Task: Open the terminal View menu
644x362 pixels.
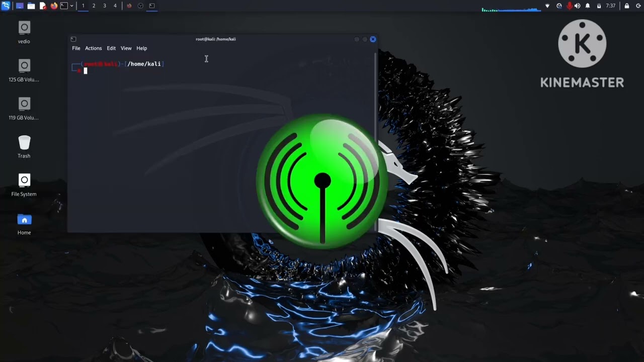Action: click(x=126, y=48)
